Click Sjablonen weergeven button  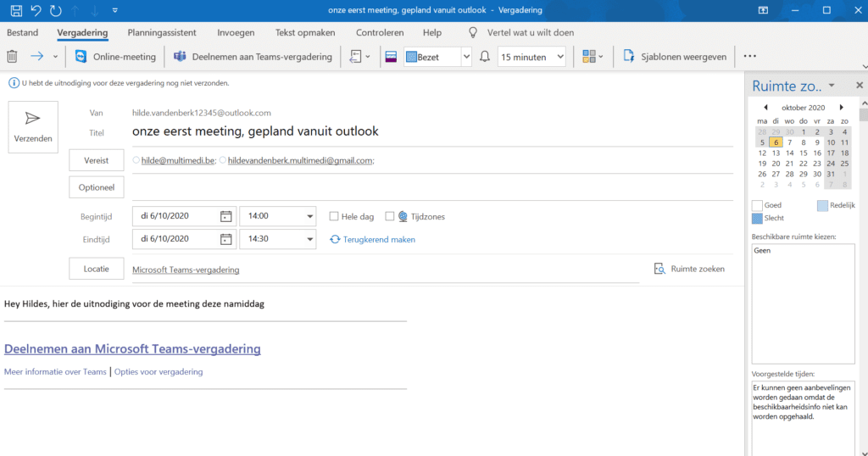674,57
